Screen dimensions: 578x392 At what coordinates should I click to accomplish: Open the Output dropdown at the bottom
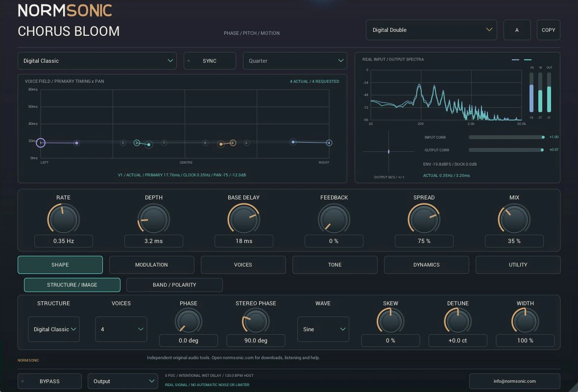click(x=123, y=381)
